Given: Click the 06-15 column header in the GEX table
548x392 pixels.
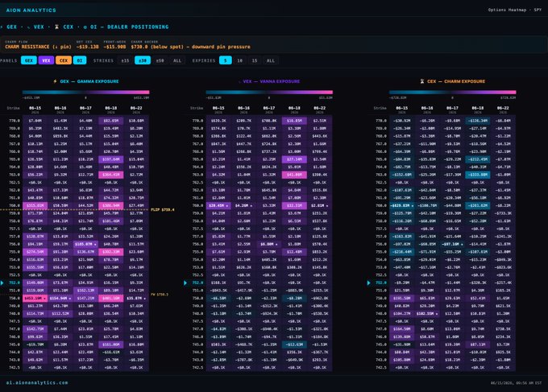Looking at the screenshot, I should tap(35, 109).
